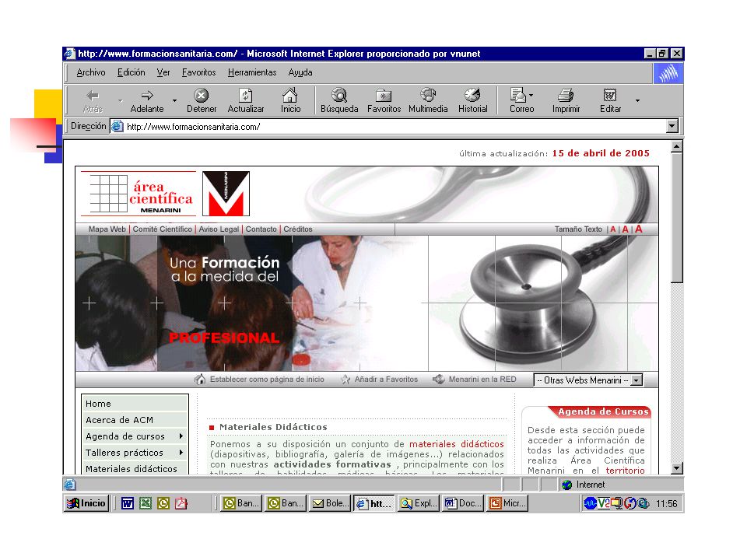
Task: Click the active htt... Internet Explorer taskbar button
Action: [x=374, y=503]
